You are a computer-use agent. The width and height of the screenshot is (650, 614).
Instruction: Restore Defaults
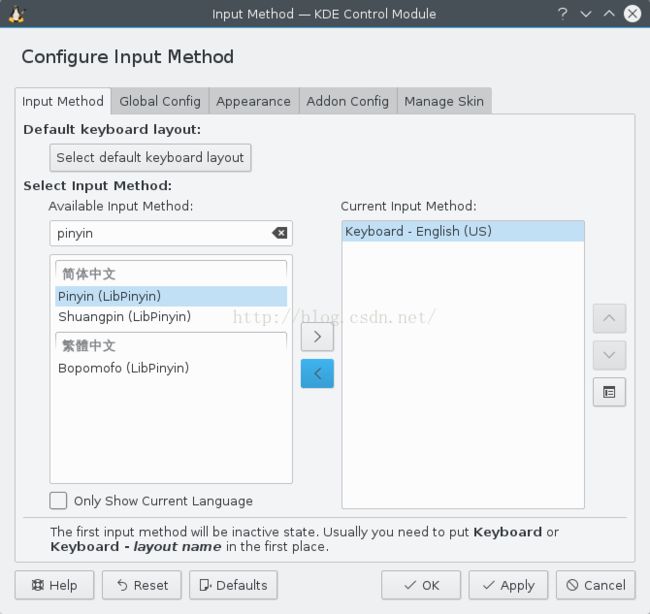[233, 585]
